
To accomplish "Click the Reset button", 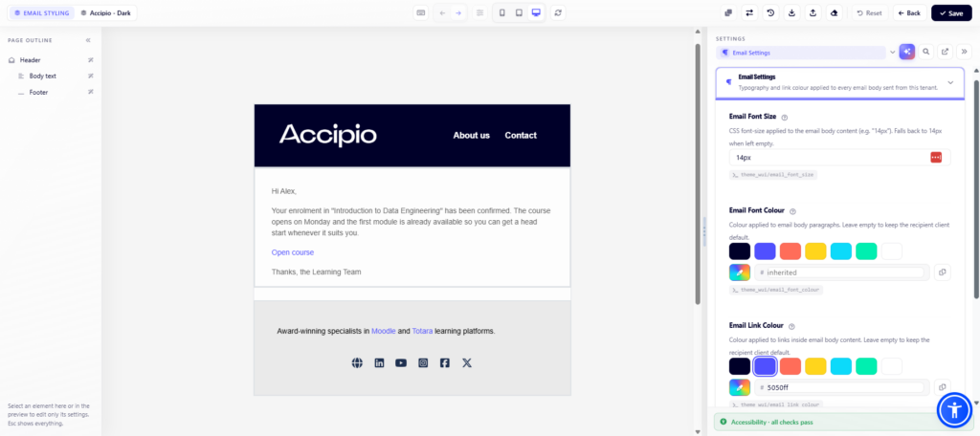I will tap(869, 12).
